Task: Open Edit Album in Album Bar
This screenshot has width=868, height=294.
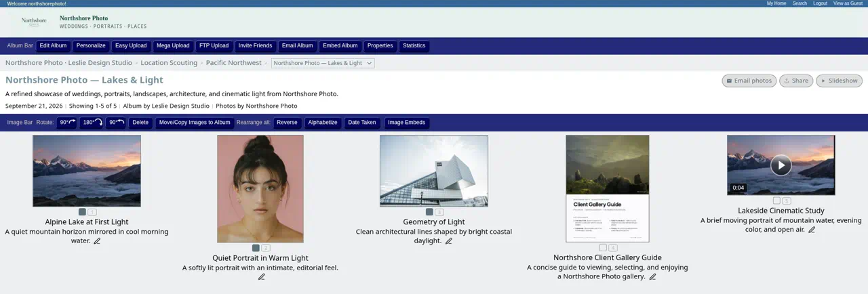Action: tap(53, 46)
